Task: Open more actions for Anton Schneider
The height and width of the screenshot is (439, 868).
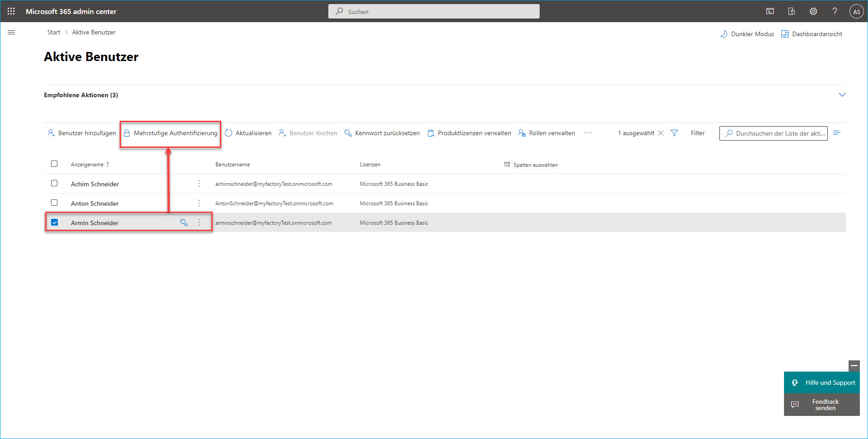Action: coord(199,203)
